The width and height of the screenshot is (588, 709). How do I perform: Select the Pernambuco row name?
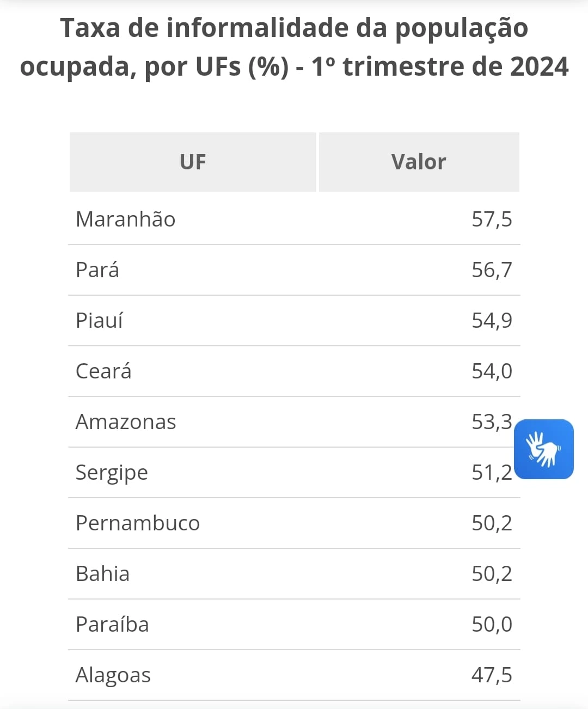click(138, 523)
